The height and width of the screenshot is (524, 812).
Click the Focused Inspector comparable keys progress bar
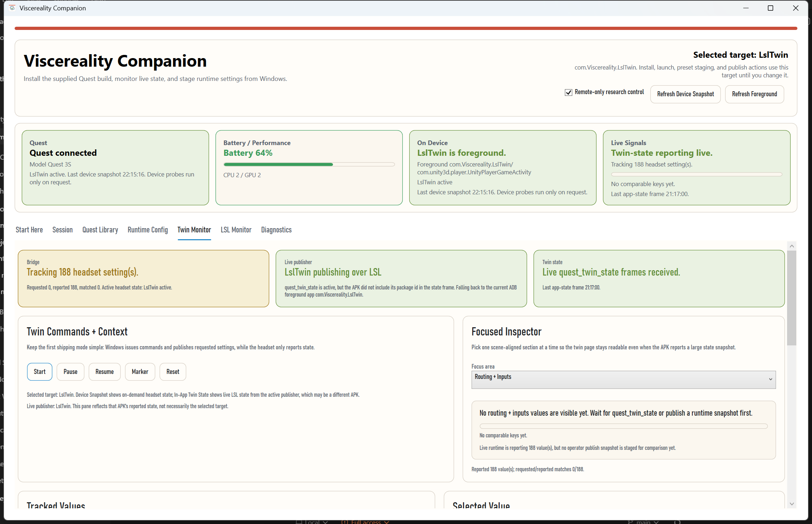[x=623, y=426]
